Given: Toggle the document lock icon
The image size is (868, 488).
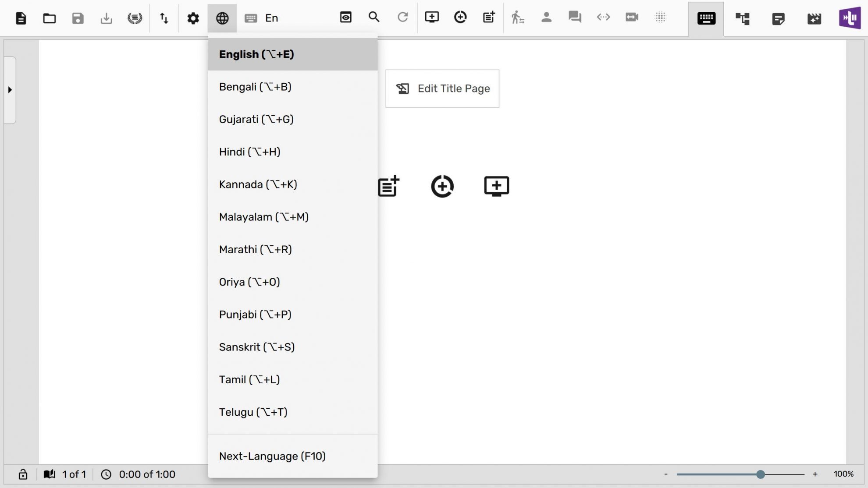Looking at the screenshot, I should pyautogui.click(x=23, y=474).
